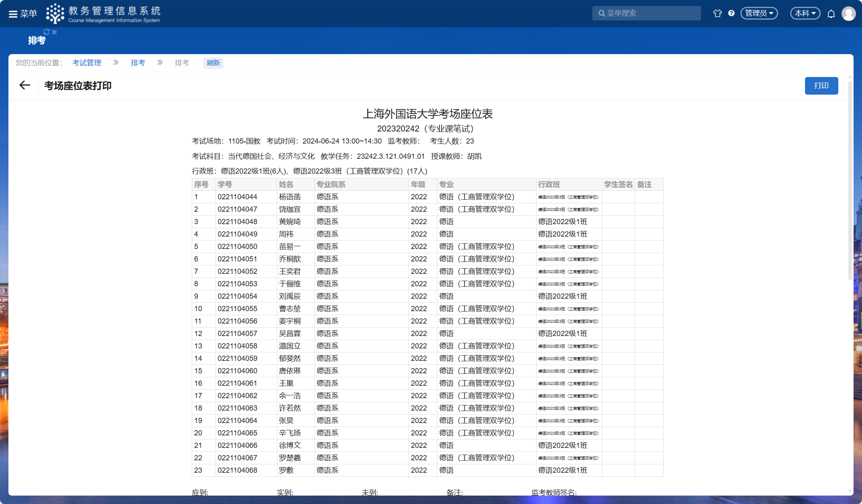The width and height of the screenshot is (862, 504).
Task: Open the skin theme shirt icon
Action: [x=717, y=13]
